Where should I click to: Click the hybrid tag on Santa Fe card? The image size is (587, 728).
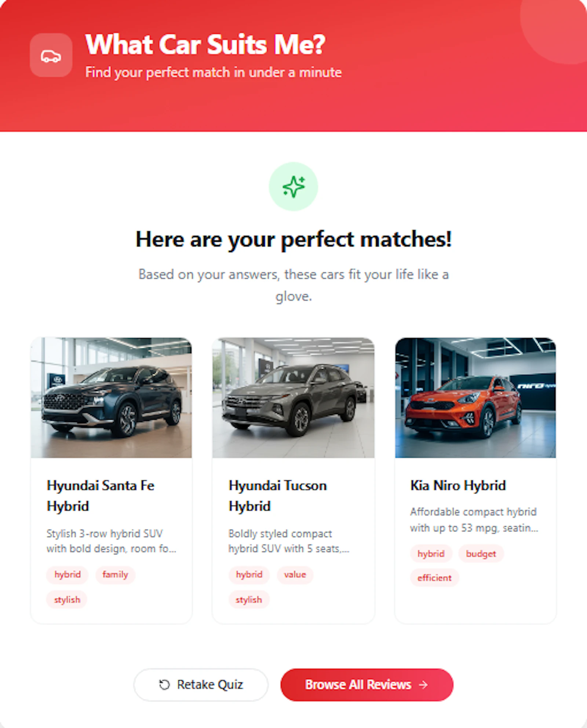68,574
